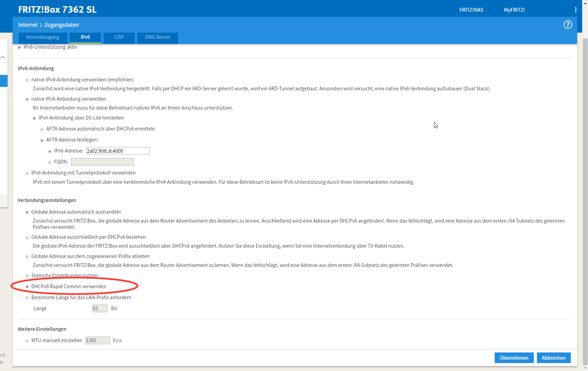Switch to the Internetzugang tab
588x371 pixels.
43,37
